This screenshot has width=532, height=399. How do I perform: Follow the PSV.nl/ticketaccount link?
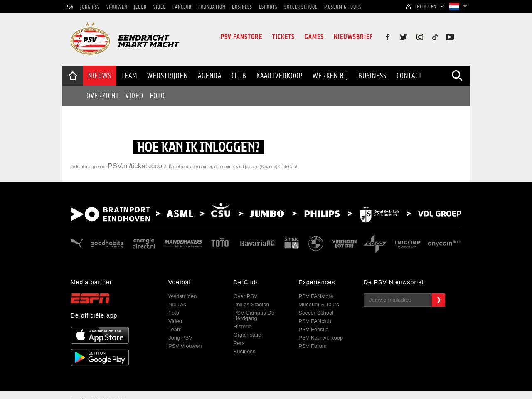(x=140, y=166)
